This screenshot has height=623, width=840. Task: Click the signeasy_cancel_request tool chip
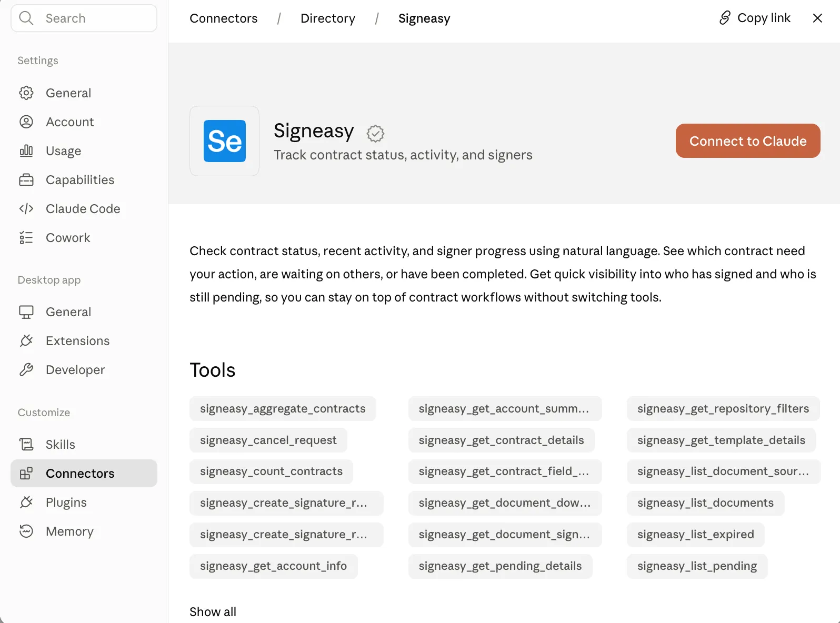(x=268, y=440)
